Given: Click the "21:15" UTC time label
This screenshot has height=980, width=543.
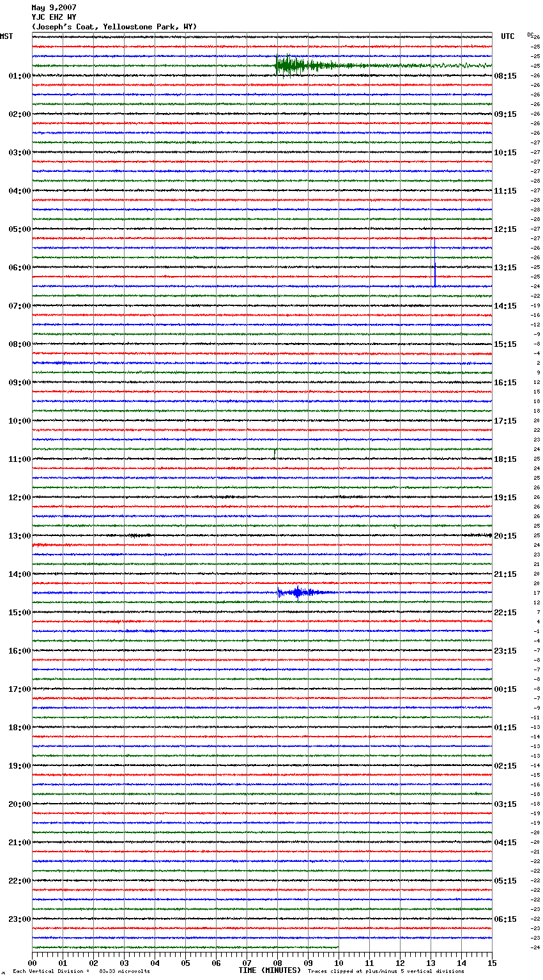Looking at the screenshot, I should click(x=505, y=574).
